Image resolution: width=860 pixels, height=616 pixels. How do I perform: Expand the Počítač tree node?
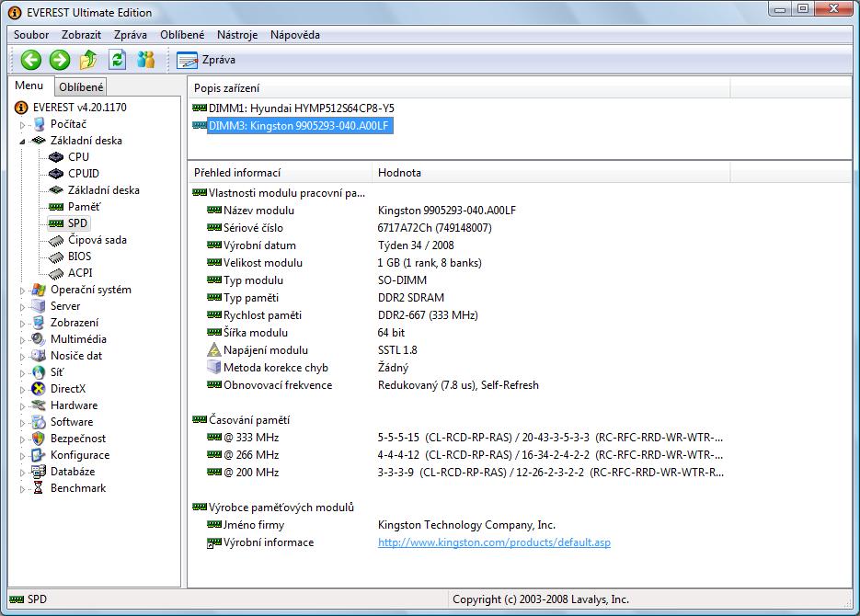(22, 125)
